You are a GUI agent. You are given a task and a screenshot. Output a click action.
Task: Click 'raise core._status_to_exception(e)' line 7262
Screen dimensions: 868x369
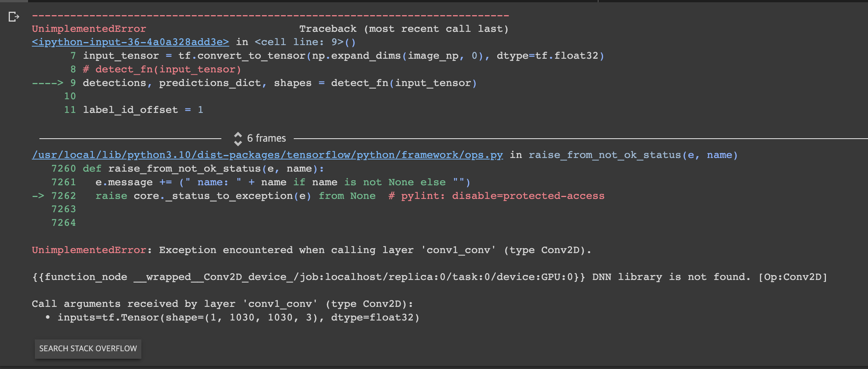tap(203, 196)
